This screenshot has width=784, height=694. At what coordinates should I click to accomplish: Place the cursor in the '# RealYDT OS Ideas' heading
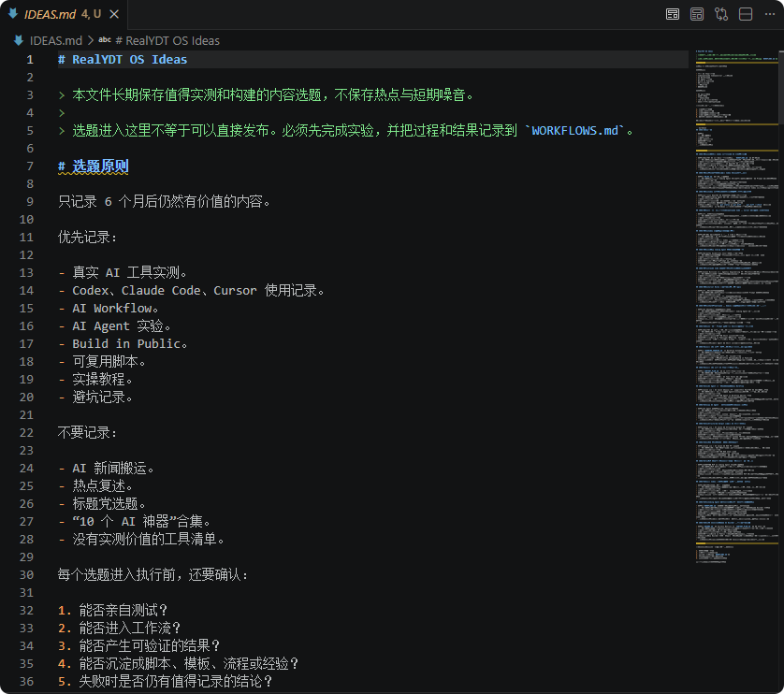pos(123,60)
